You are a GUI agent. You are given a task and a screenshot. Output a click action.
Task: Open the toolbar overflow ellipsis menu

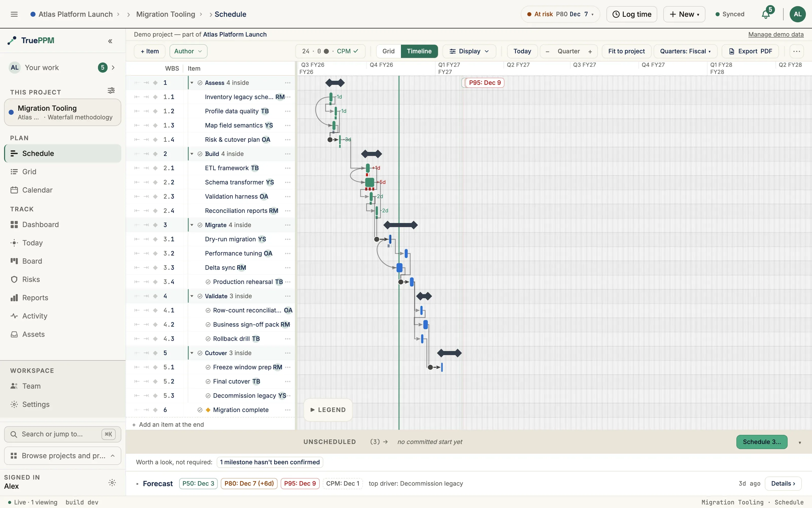click(797, 51)
